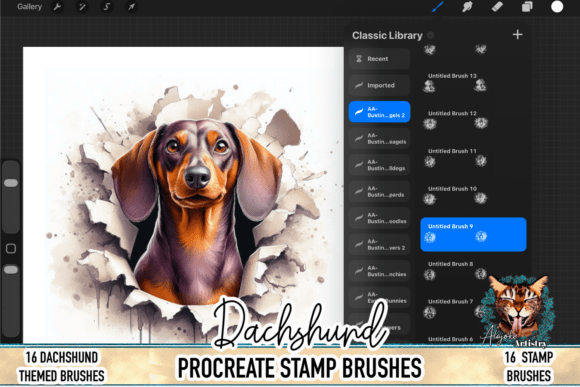Select the AA-Bustin...nchies brush set

tap(380, 271)
